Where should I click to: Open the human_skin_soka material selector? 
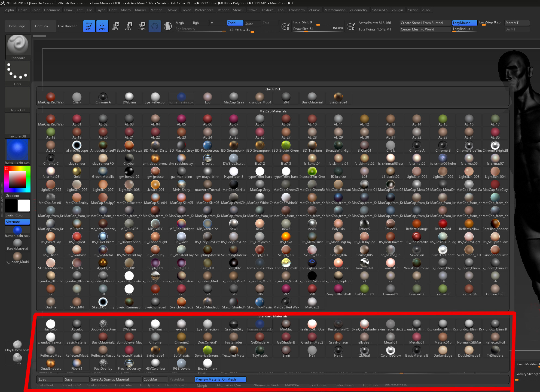tap(17, 152)
